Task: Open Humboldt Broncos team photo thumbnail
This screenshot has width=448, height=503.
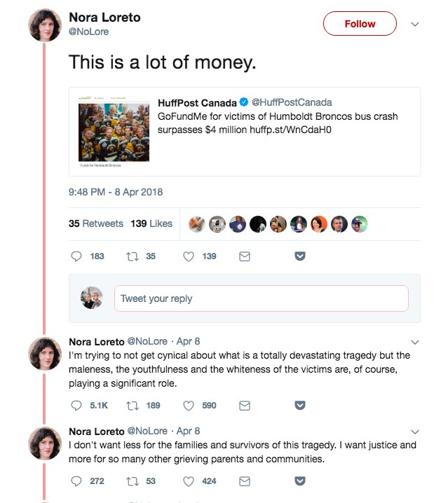Action: coord(114,132)
